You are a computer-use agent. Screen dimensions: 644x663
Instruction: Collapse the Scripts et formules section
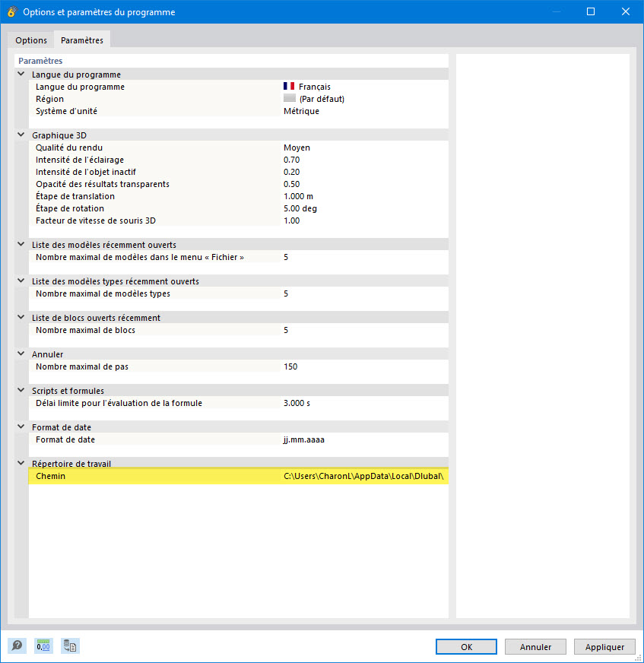click(20, 390)
